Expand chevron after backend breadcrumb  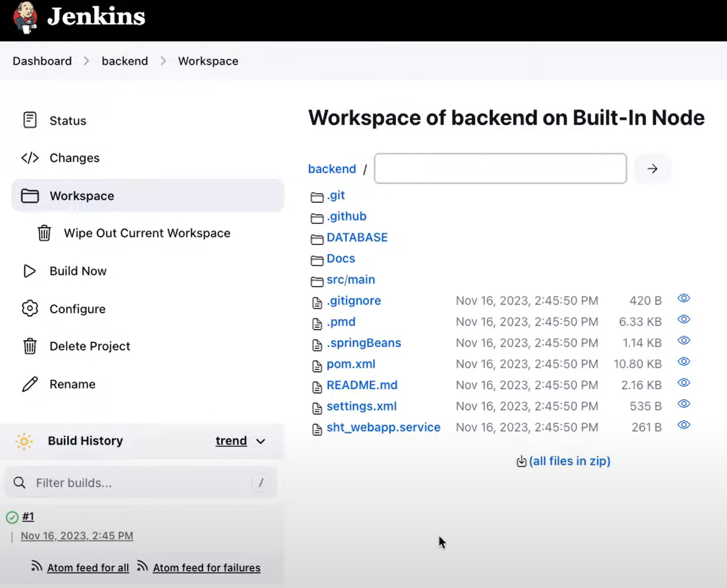tap(163, 61)
